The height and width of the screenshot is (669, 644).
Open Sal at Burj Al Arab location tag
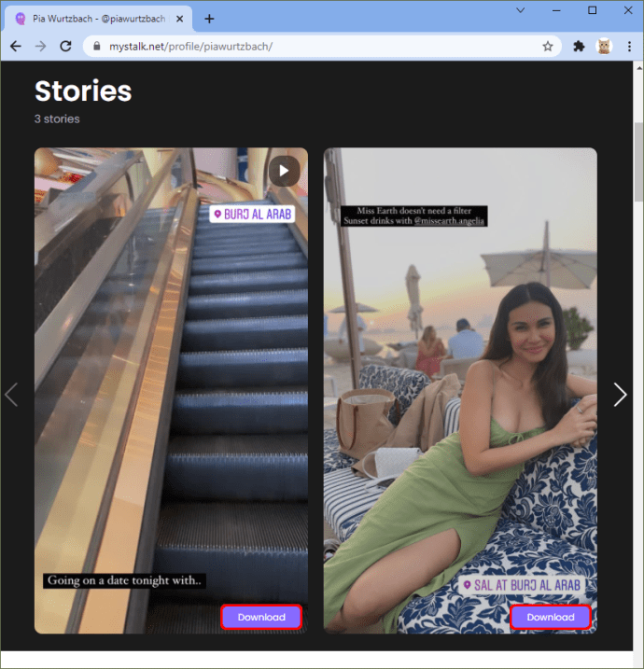point(523,585)
